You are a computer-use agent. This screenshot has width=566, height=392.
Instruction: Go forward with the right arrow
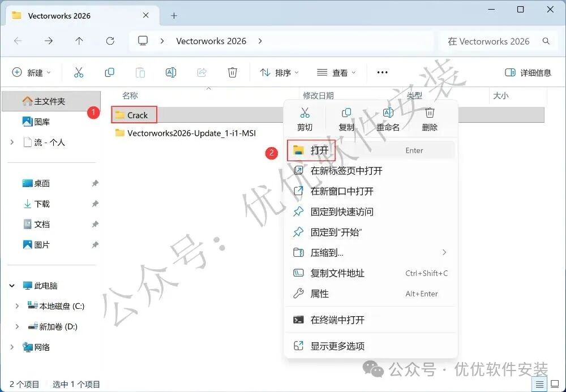tap(48, 41)
